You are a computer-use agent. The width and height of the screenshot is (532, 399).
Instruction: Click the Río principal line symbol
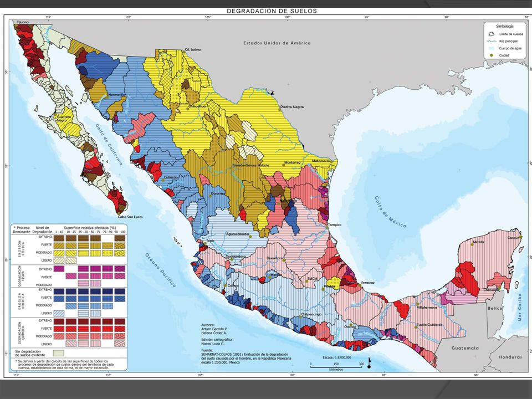click(x=492, y=41)
